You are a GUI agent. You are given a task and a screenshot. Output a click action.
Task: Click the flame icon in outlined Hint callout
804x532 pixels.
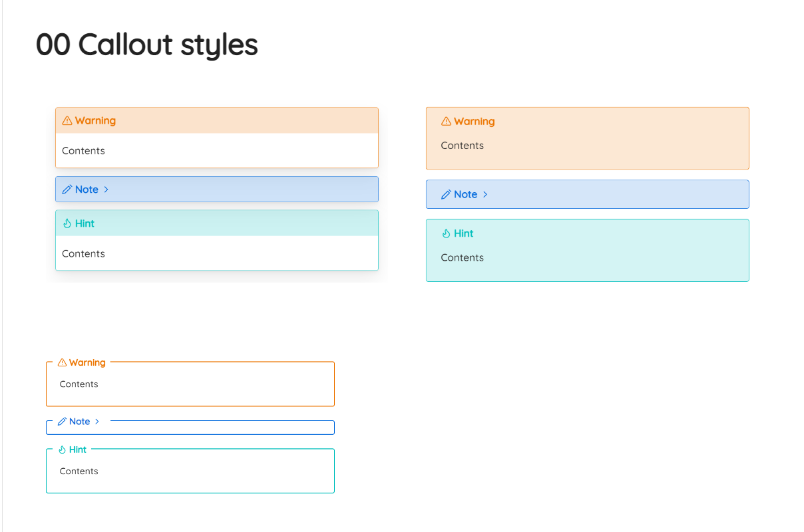click(62, 450)
